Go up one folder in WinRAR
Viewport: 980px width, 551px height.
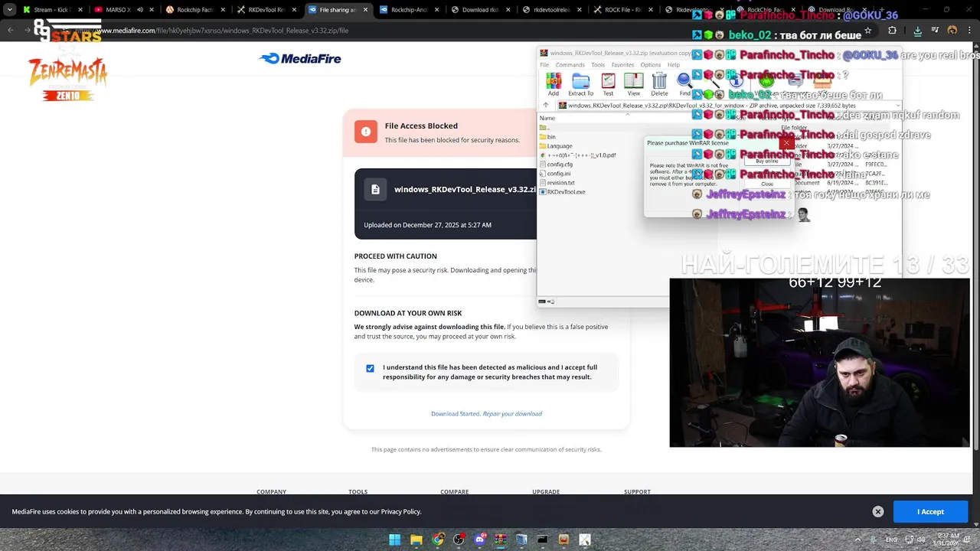pos(546,106)
